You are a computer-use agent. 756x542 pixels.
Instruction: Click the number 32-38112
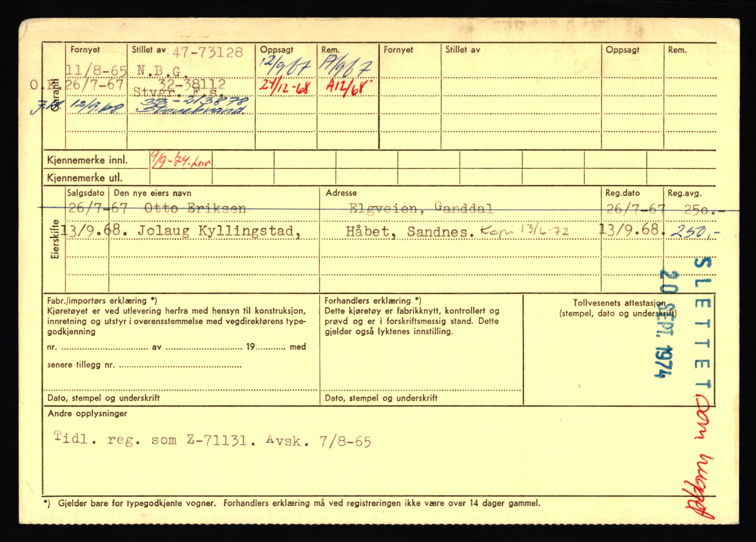pos(192,84)
